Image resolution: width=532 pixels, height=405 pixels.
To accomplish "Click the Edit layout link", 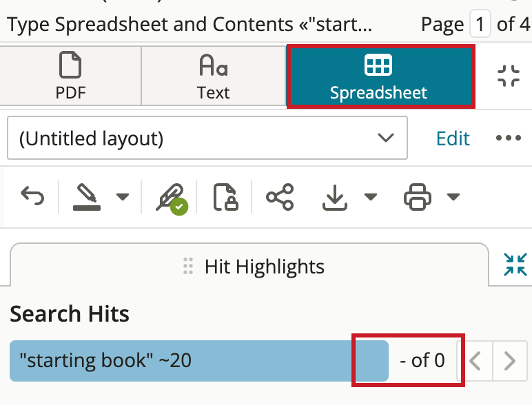I will click(x=453, y=138).
